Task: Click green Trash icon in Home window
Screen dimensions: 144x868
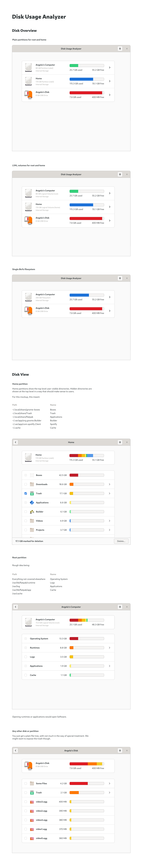Action: (32, 493)
